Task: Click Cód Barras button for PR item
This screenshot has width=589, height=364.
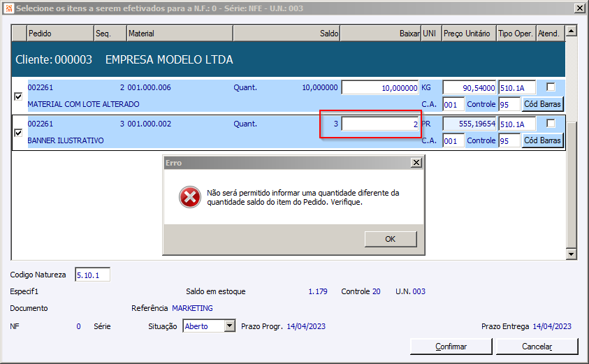Action: (542, 140)
